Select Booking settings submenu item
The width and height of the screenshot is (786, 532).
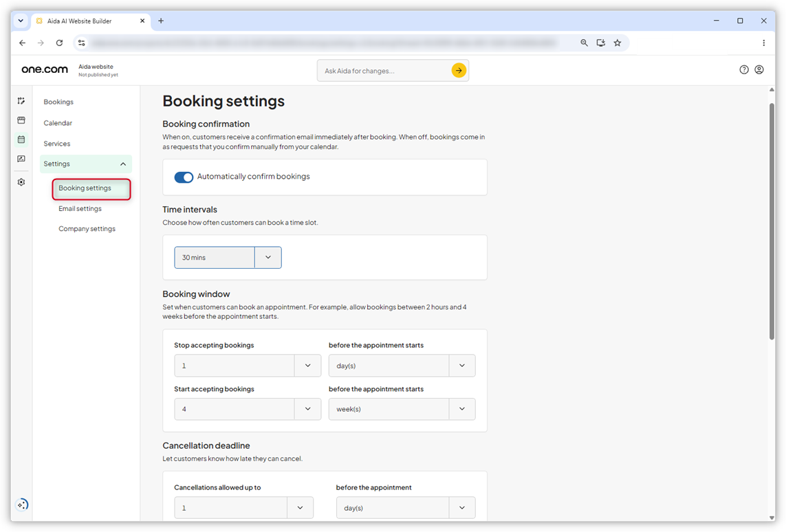[91, 189]
